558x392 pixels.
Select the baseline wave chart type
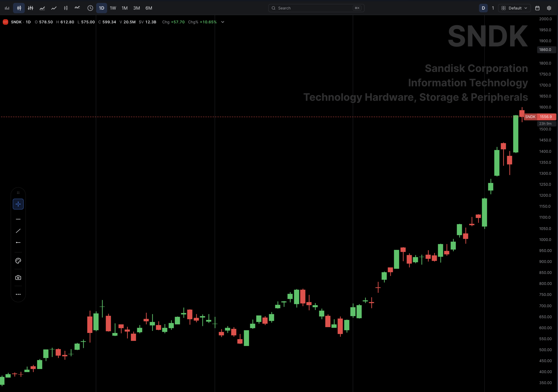77,8
